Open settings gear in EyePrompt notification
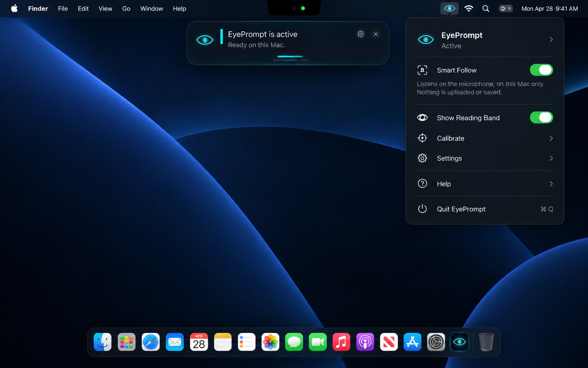The height and width of the screenshot is (368, 588). [361, 34]
